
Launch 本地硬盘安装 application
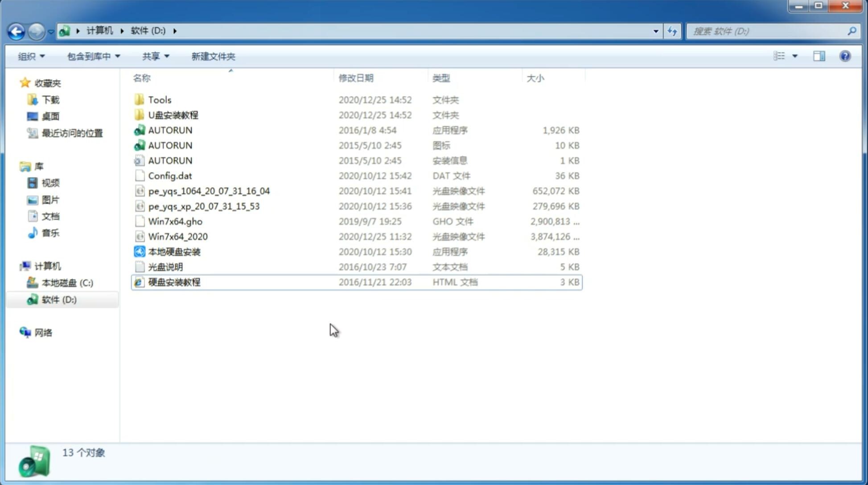pyautogui.click(x=174, y=251)
